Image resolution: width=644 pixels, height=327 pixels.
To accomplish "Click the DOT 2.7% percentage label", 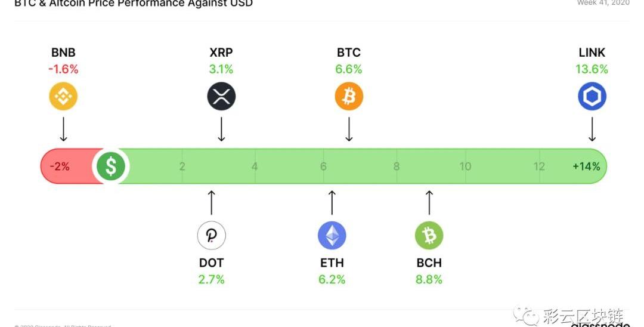I will click(212, 279).
